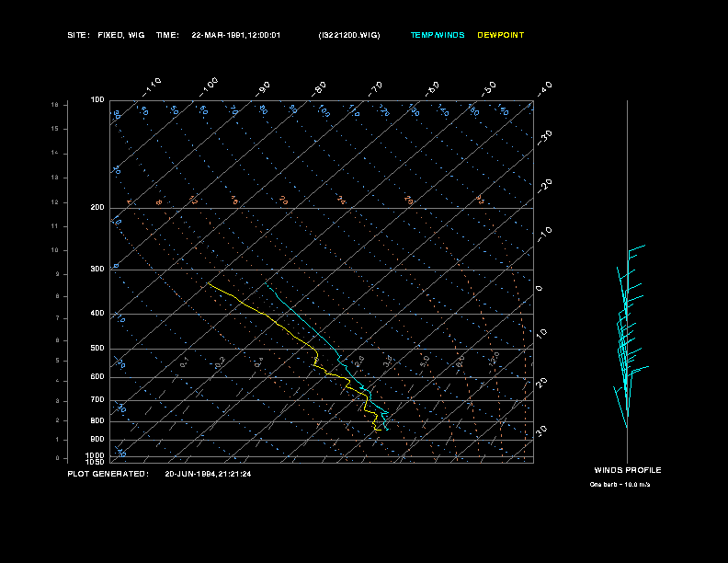Click the 500 pressure level label

click(x=97, y=349)
